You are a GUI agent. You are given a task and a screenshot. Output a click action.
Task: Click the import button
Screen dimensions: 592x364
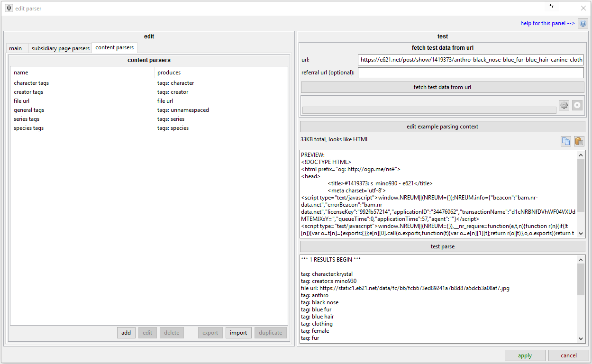tap(238, 333)
